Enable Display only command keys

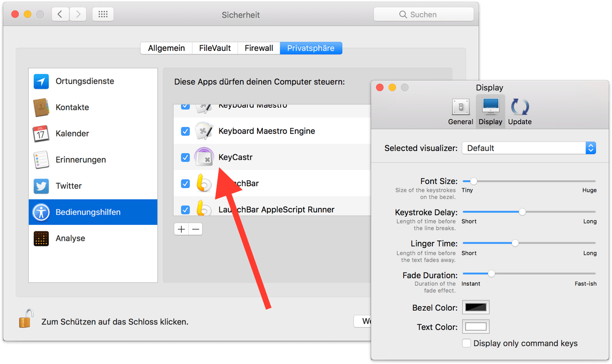(467, 343)
